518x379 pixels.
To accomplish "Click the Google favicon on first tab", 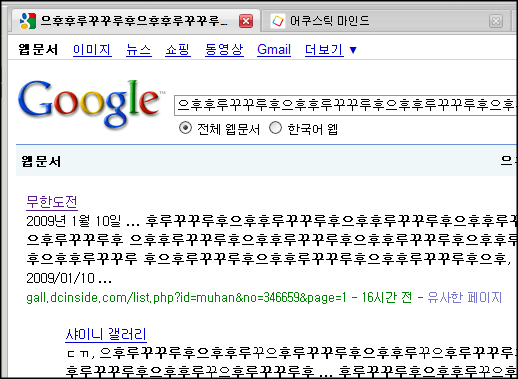I will tap(28, 21).
